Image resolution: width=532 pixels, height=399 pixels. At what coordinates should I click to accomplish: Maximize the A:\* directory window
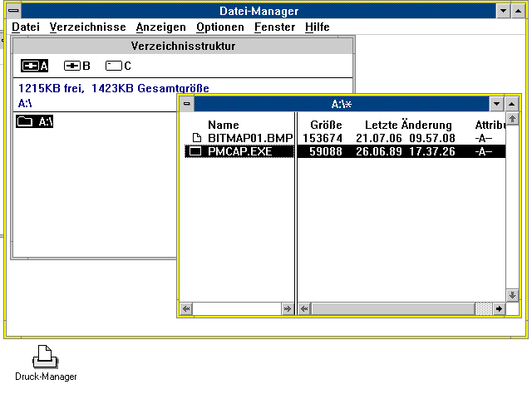pos(513,104)
